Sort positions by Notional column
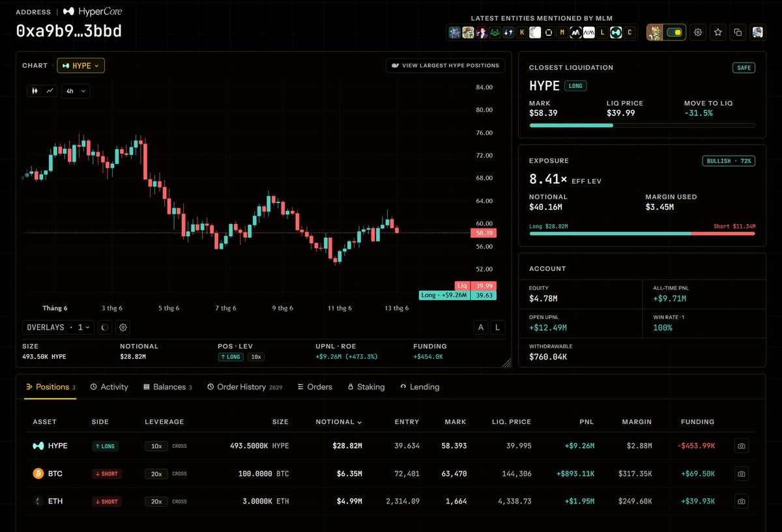 (338, 422)
